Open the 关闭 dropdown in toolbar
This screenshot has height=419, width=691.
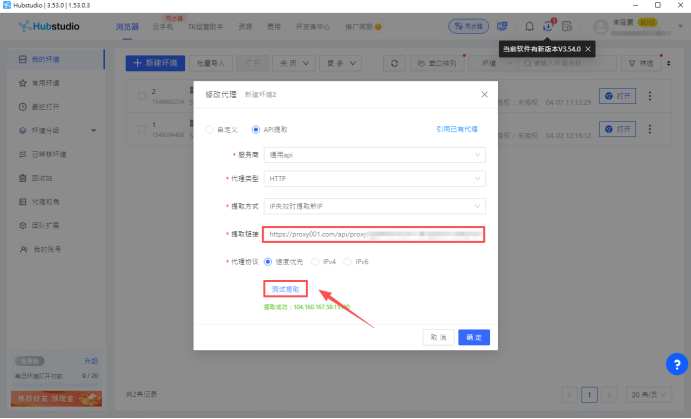coord(294,63)
